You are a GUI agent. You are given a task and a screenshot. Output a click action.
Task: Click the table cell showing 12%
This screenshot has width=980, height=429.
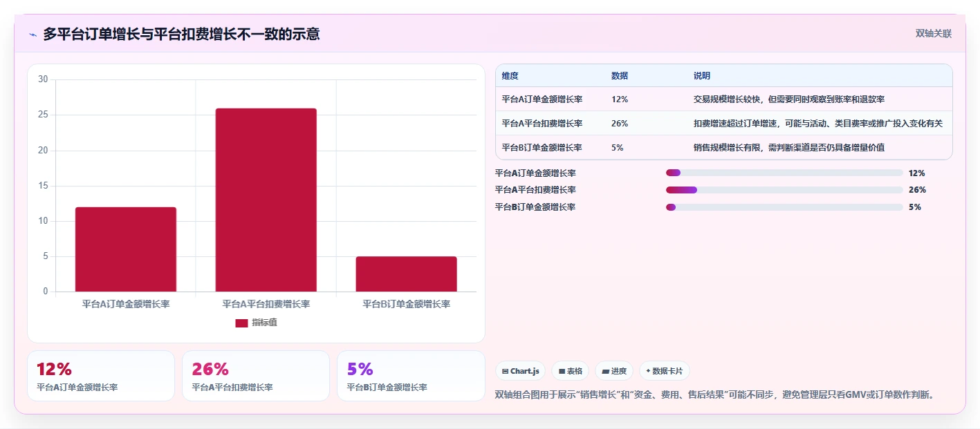click(620, 99)
